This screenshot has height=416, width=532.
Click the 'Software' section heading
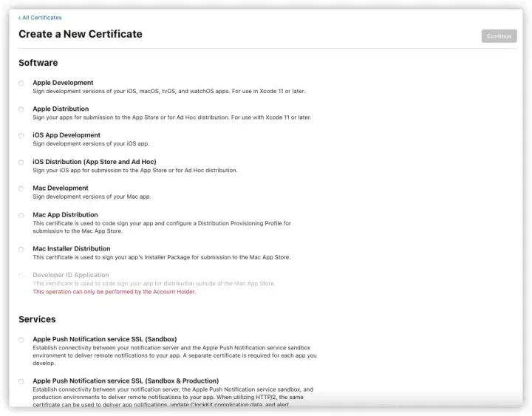tap(38, 62)
